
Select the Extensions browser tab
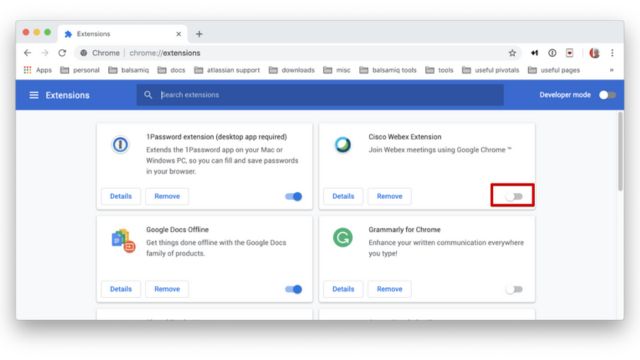click(122, 34)
